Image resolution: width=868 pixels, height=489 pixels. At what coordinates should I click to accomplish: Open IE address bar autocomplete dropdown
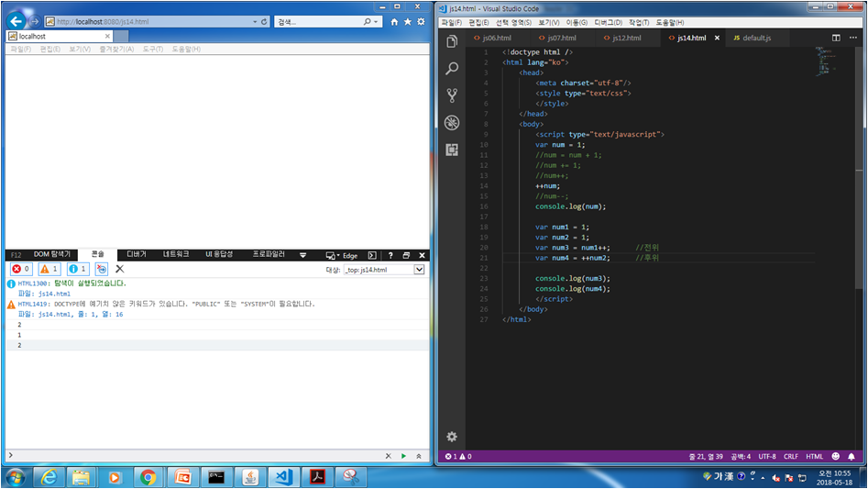(255, 22)
